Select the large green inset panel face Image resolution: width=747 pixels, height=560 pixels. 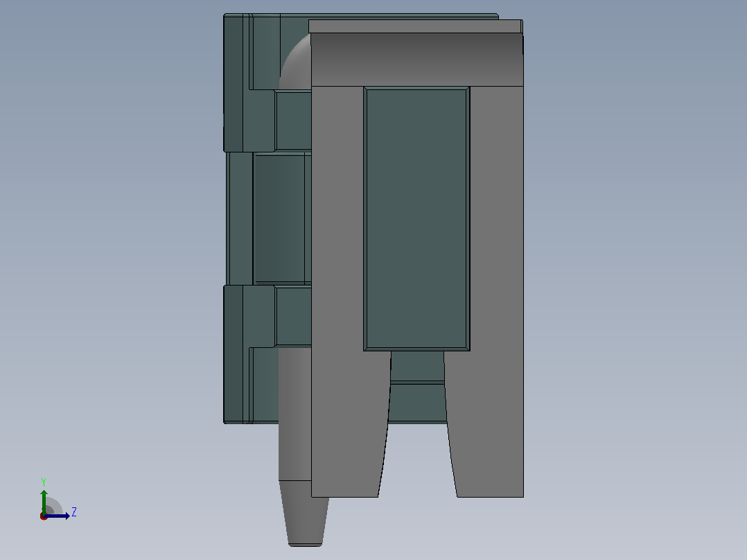416,219
